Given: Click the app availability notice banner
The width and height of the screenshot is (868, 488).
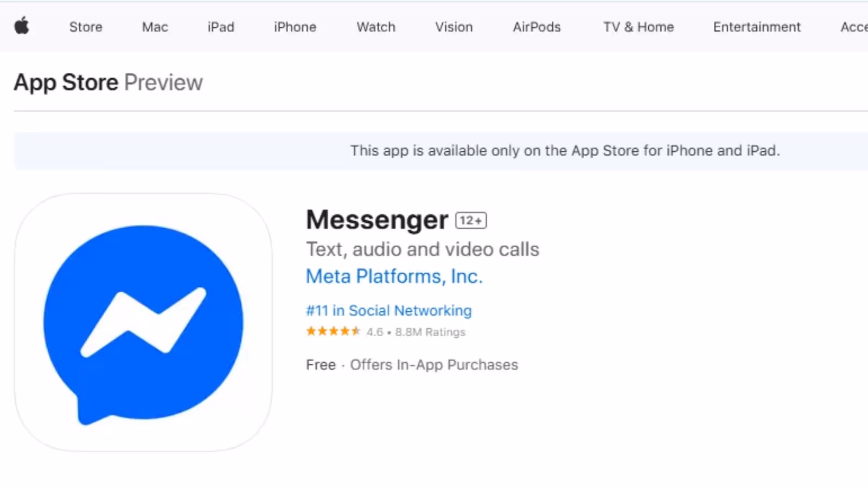Looking at the screenshot, I should click(x=441, y=151).
